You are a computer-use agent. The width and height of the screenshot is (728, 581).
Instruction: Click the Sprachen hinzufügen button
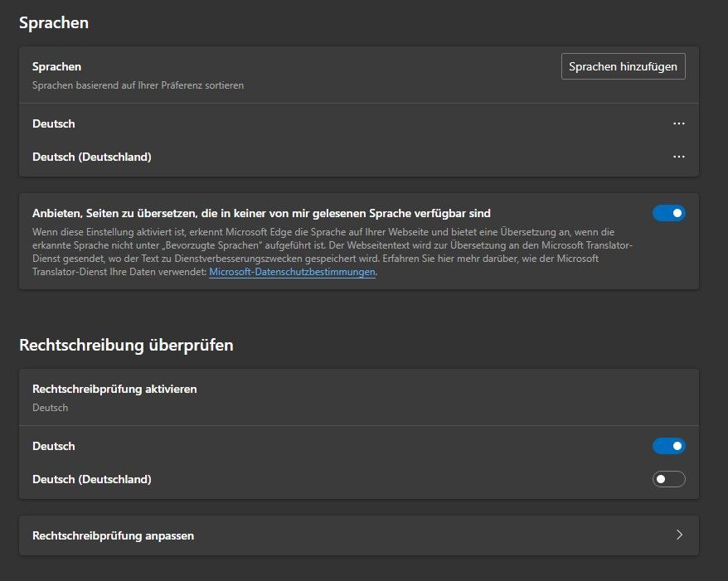624,66
